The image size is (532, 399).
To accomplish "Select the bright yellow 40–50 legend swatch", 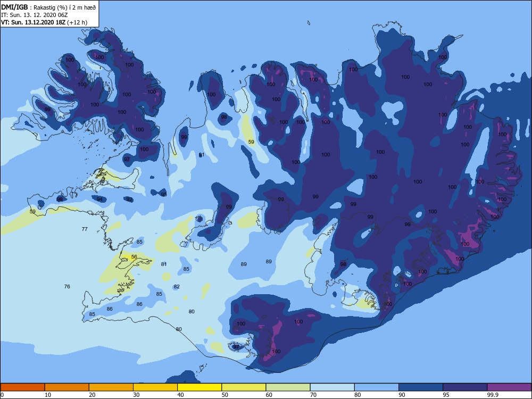I will click(x=199, y=387).
